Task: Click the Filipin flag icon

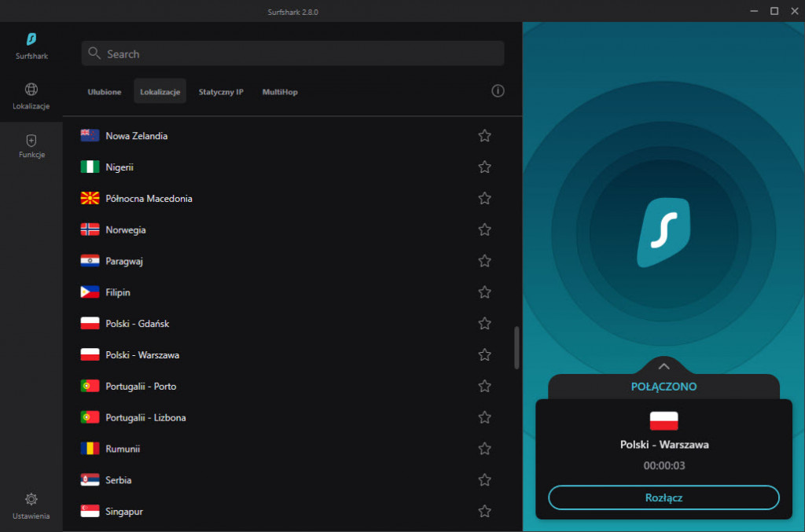Action: (90, 292)
